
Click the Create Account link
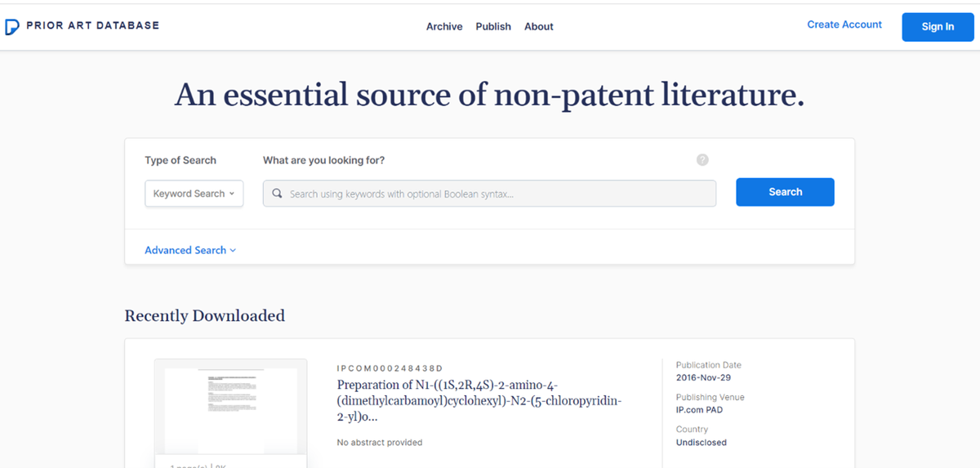[x=844, y=25]
